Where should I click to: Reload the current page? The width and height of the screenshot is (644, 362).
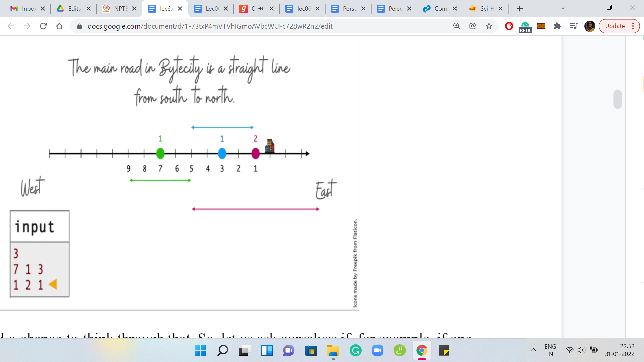43,26
